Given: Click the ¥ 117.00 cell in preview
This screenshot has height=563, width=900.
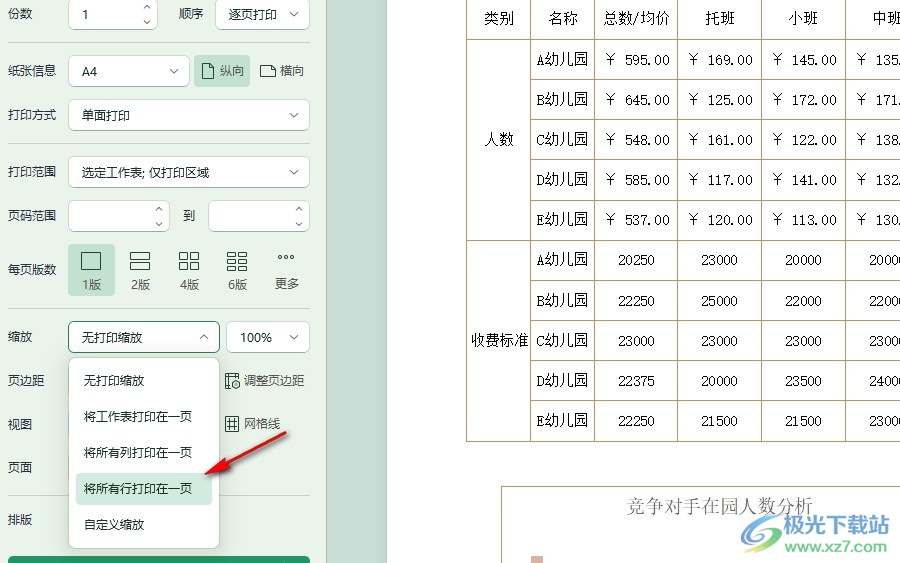Looking at the screenshot, I should (x=720, y=180).
